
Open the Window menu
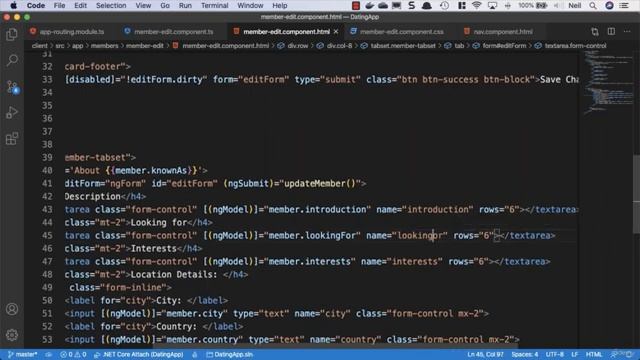click(x=250, y=5)
